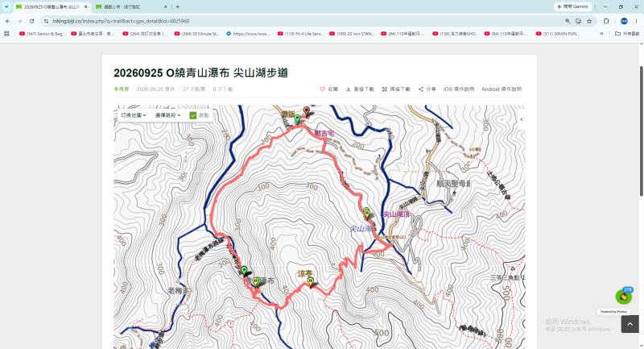Open the 切換地圖 map switch dropdown

[134, 115]
